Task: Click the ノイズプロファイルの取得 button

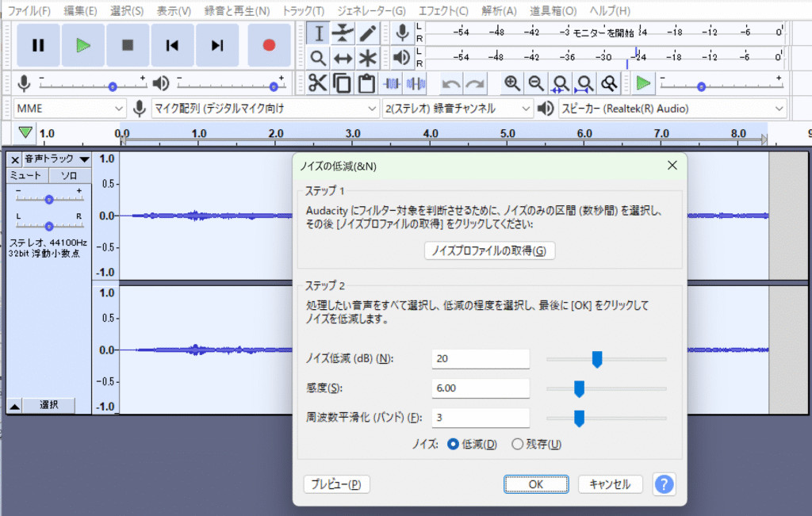Action: [x=489, y=251]
